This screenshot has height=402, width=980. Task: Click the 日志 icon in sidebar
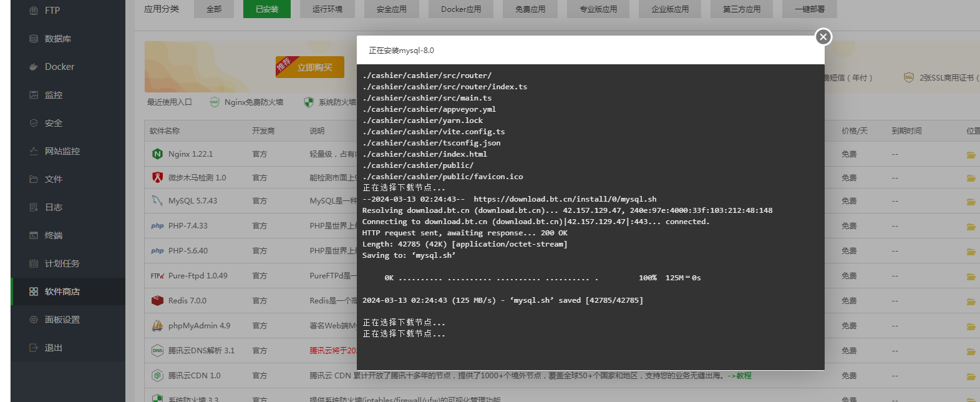click(34, 207)
